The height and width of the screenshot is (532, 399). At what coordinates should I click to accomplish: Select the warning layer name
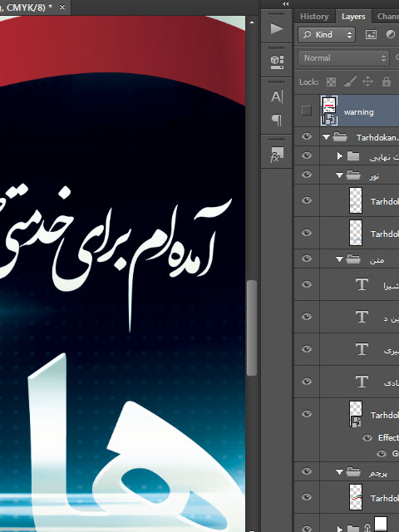point(358,112)
